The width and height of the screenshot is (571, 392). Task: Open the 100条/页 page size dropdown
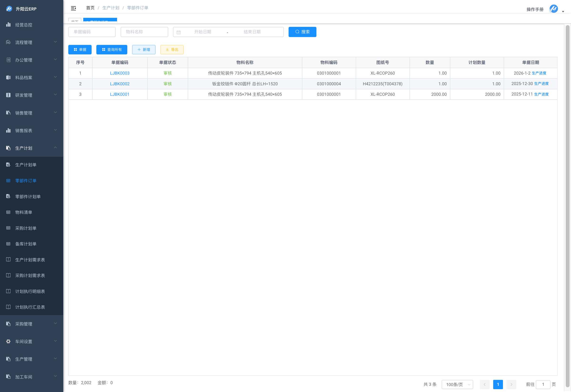point(457,384)
